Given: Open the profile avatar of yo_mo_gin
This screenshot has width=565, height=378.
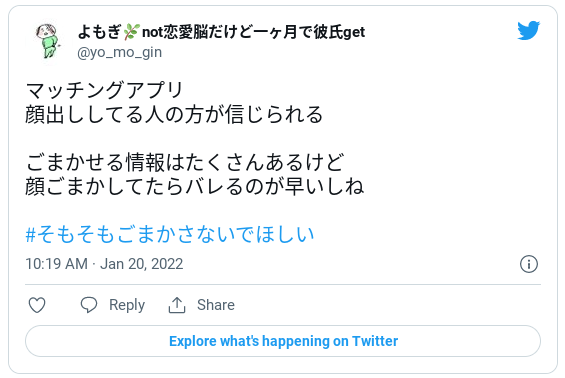Looking at the screenshot, I should [48, 41].
